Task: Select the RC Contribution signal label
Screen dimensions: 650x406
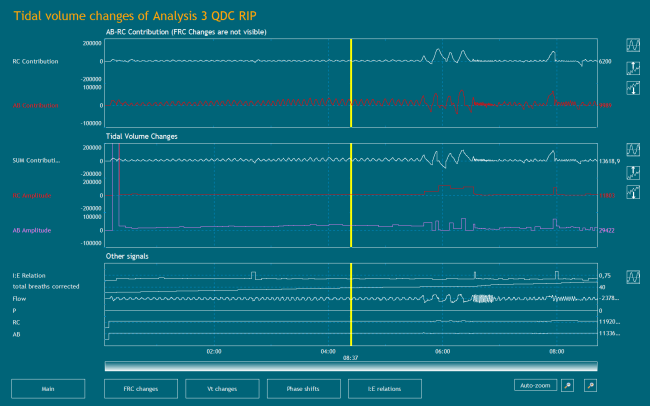Action: pos(34,62)
